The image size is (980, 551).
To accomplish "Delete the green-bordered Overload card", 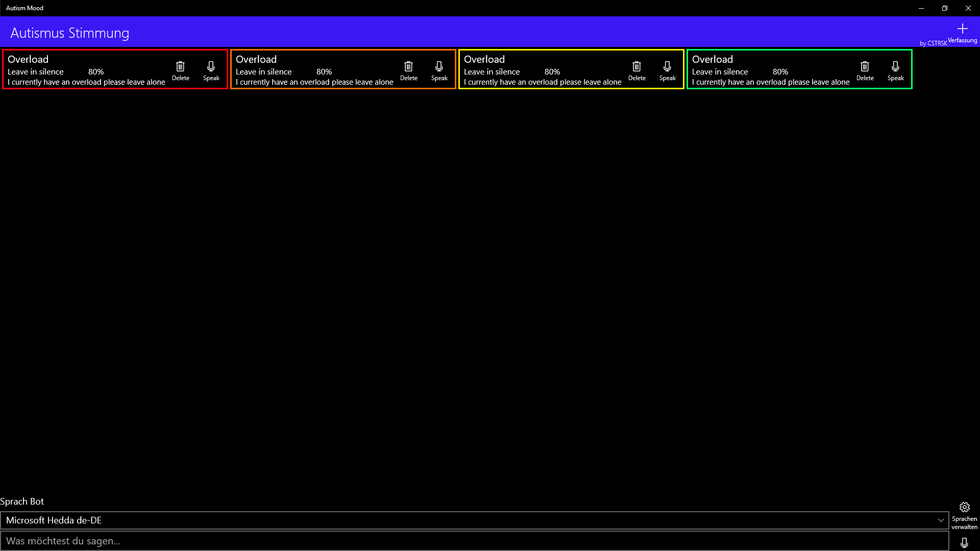I will [865, 70].
